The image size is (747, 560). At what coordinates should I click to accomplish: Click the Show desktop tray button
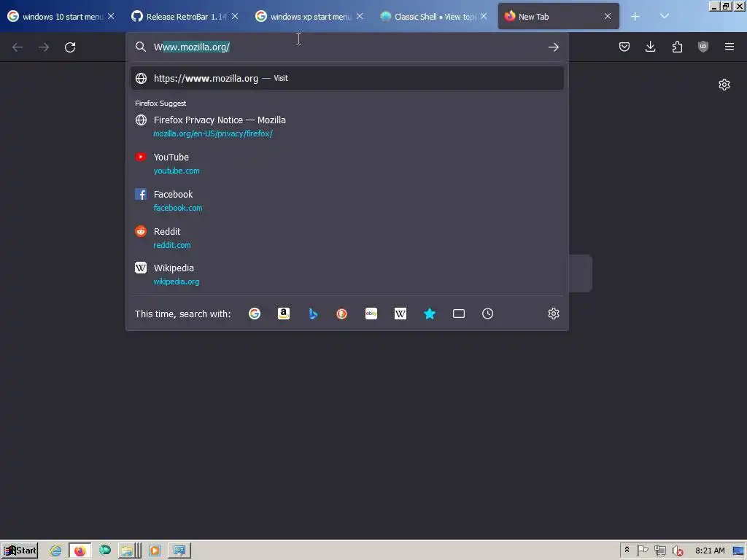point(739,551)
